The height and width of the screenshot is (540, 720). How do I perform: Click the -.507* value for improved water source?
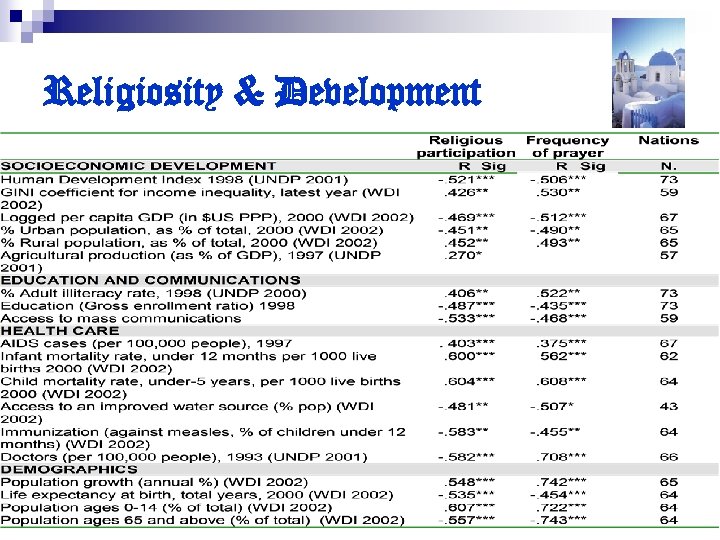tap(551, 407)
